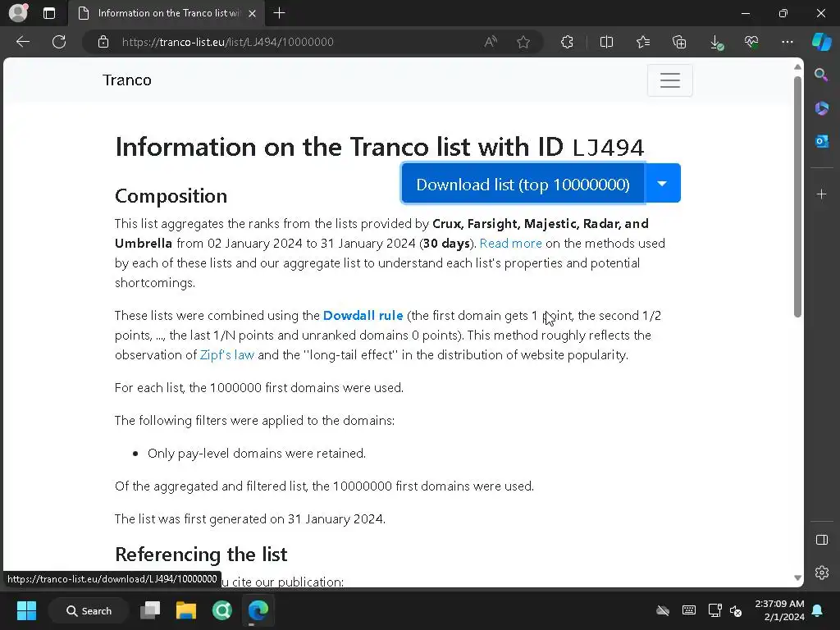Open touch keyboard tray icon

(x=689, y=610)
